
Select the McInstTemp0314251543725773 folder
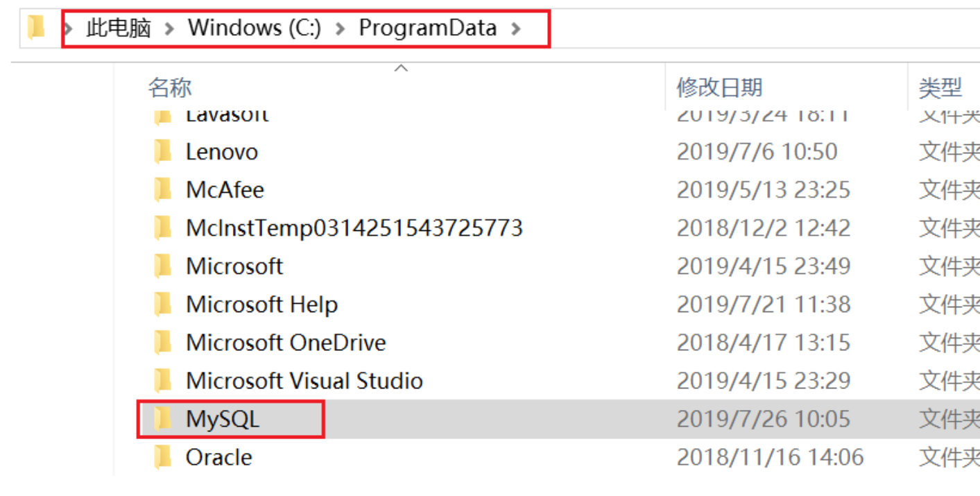coord(354,228)
